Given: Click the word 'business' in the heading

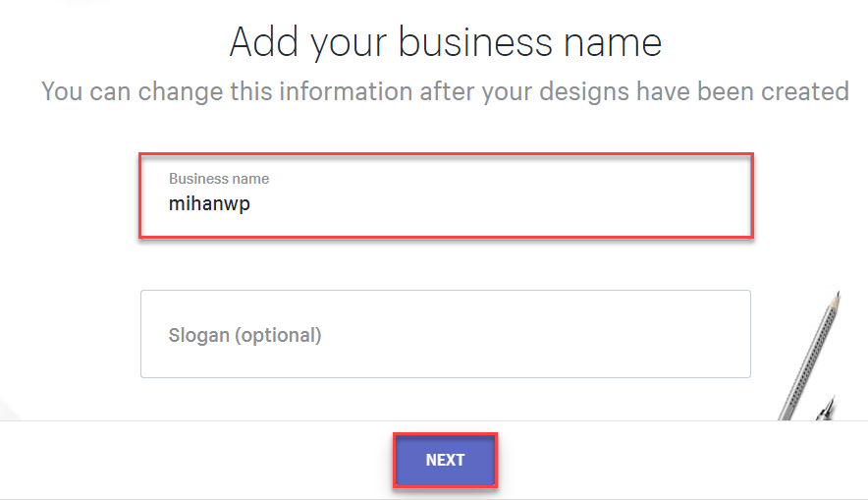Looking at the screenshot, I should (475, 42).
